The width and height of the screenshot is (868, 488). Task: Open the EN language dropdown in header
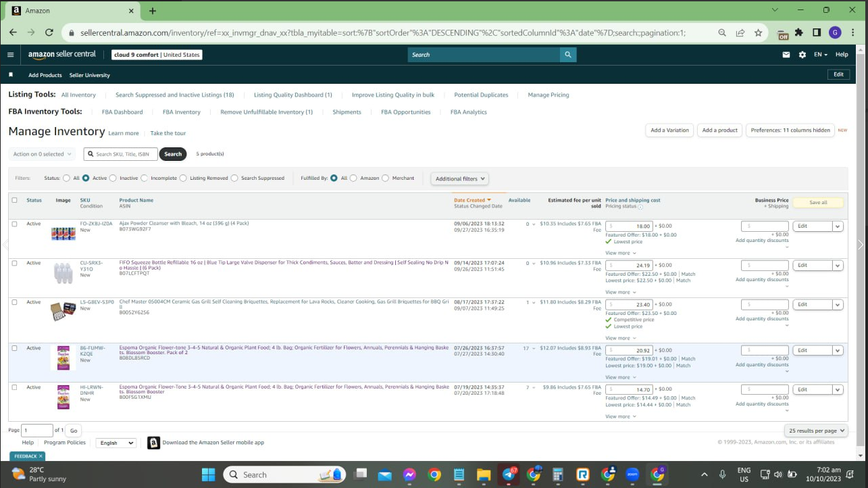coord(821,55)
